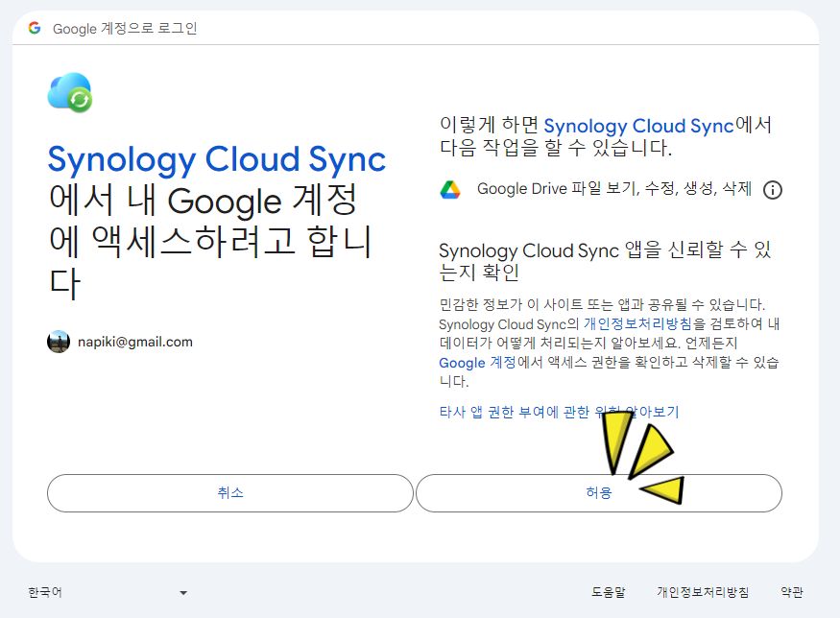This screenshot has width=840, height=618.
Task: Click the 취소 (Cancel) button
Action: coord(230,492)
